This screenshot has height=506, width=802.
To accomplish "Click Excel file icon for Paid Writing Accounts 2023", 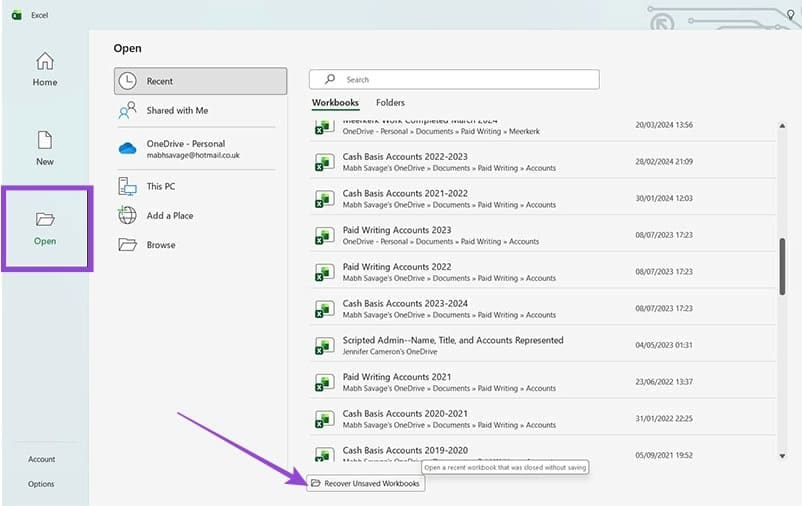I will pyautogui.click(x=324, y=235).
